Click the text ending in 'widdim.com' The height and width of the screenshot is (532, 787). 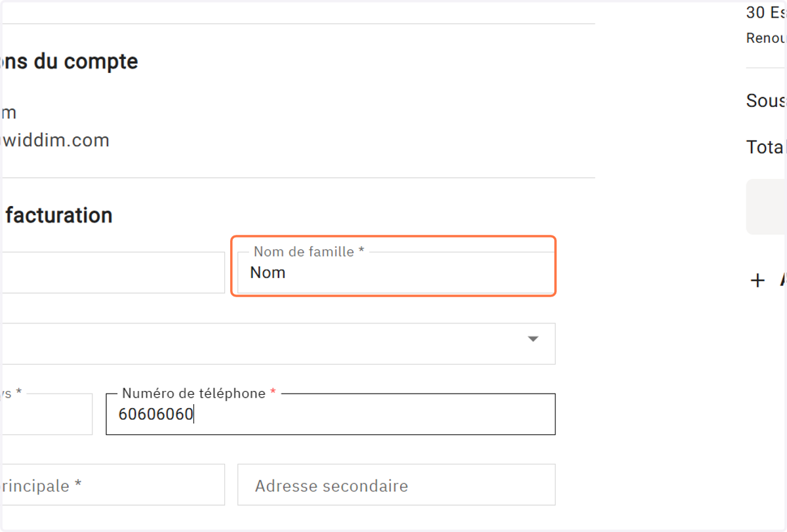(55, 140)
